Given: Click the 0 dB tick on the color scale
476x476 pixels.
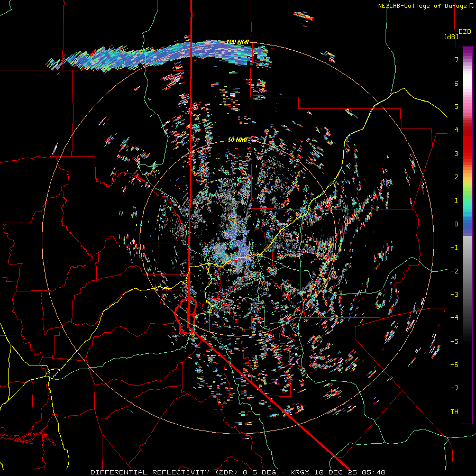Looking at the screenshot, I should (x=456, y=224).
